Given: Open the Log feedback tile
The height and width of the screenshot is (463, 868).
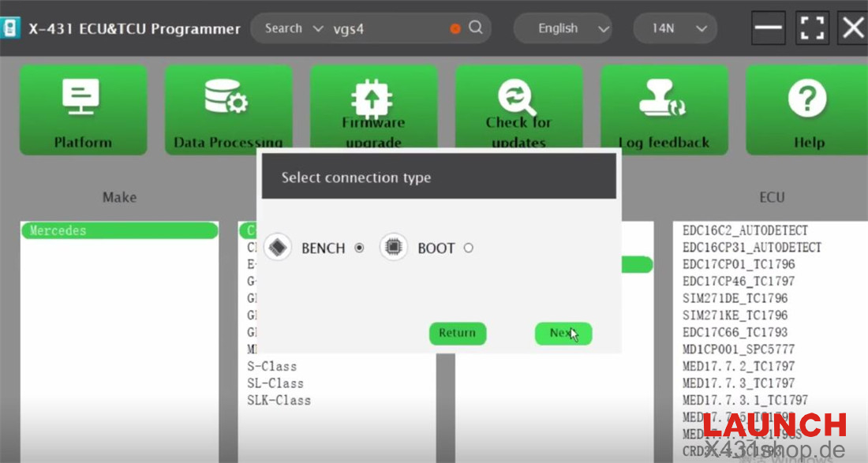Looking at the screenshot, I should pos(664,110).
